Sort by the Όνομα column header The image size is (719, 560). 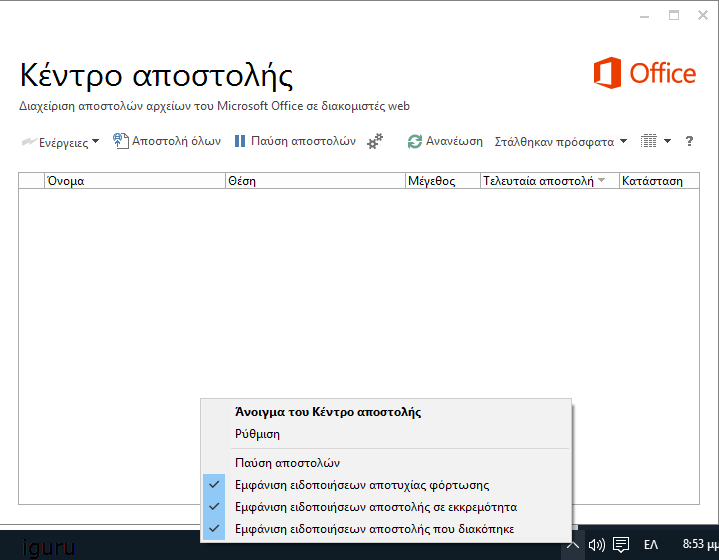[135, 181]
